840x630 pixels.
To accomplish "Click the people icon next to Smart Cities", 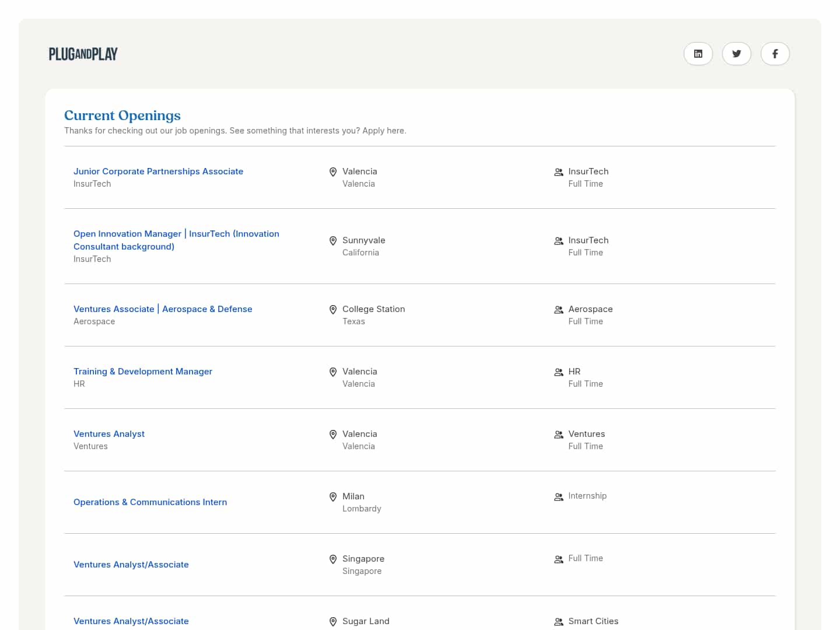I will click(558, 622).
